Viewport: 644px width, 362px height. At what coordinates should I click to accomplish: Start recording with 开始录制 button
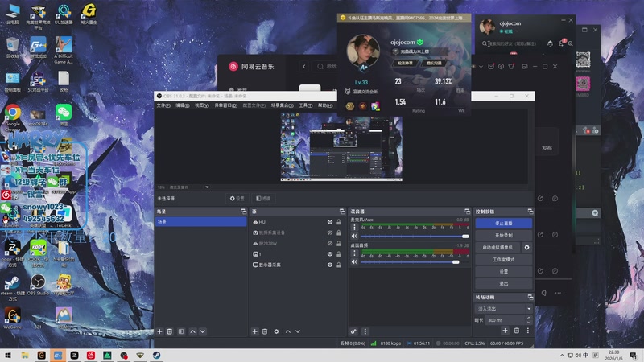pos(504,236)
